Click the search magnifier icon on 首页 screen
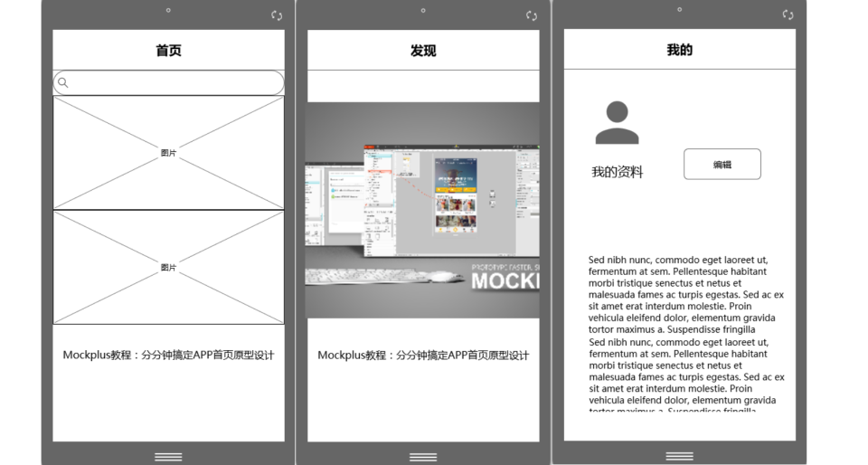 [63, 82]
